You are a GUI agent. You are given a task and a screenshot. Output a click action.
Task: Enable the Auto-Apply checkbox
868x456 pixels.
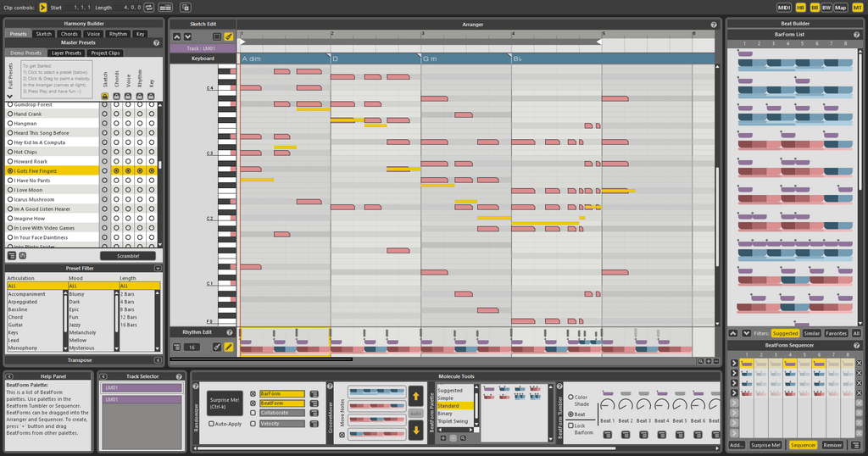tap(212, 423)
